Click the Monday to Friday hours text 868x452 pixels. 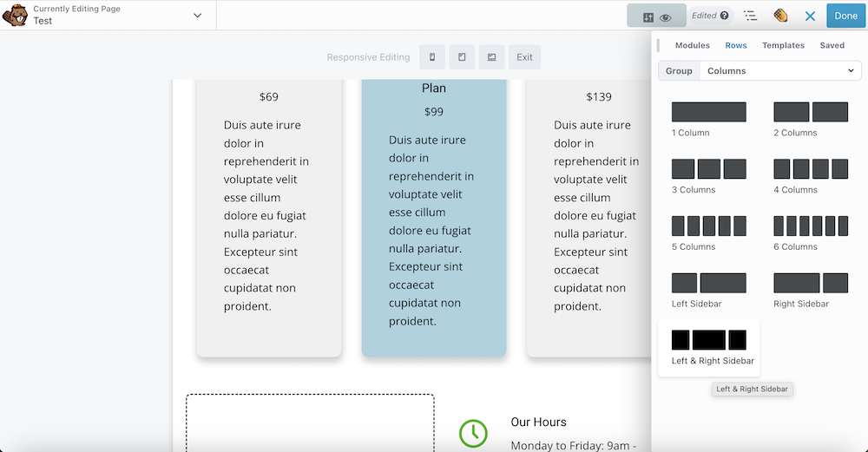[574, 445]
